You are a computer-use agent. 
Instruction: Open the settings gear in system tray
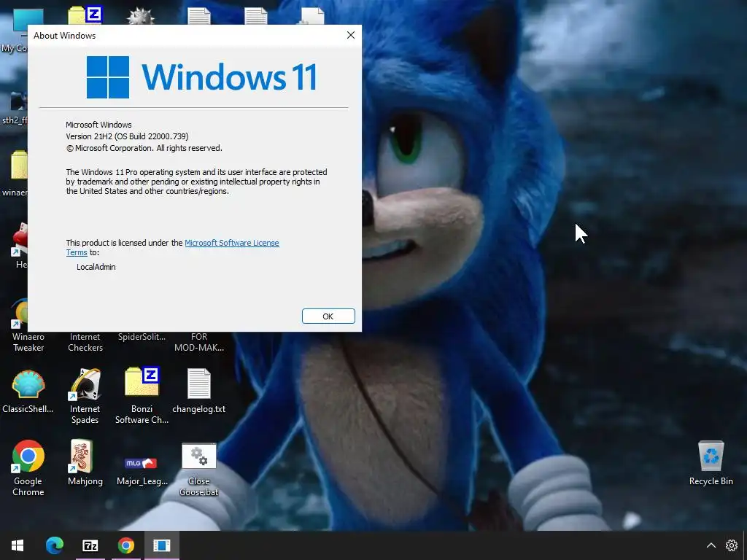[x=731, y=545]
